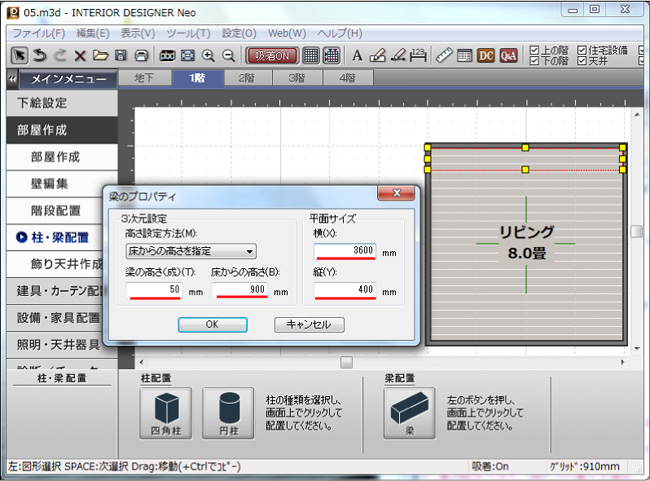Click the undo arrow icon

39,55
